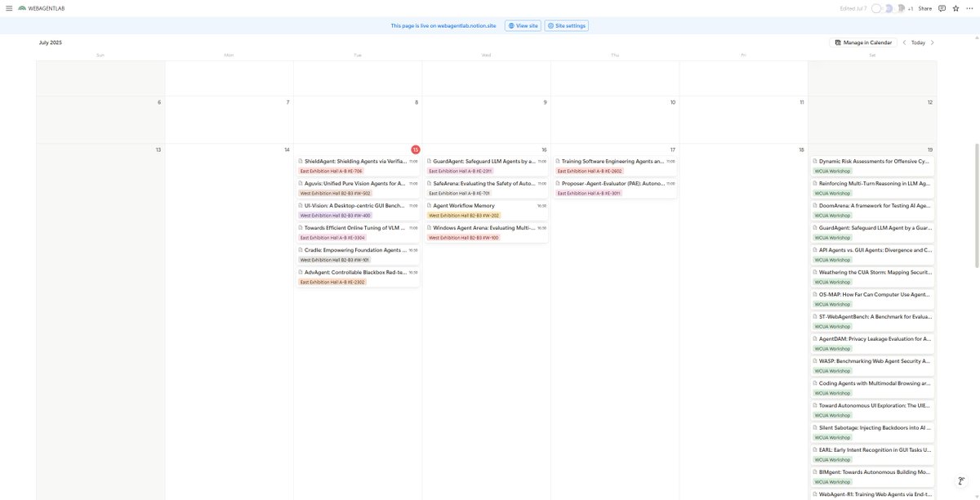Click the Agent Workflow Memory page icon
This screenshot has width=980, height=500.
click(429, 206)
